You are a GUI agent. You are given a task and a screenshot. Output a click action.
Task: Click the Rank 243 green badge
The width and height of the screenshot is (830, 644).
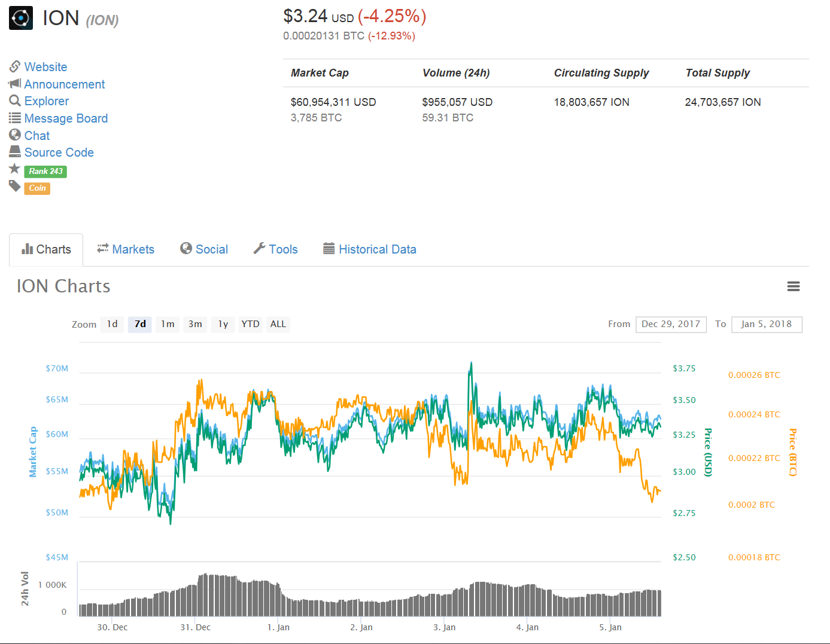click(x=45, y=172)
